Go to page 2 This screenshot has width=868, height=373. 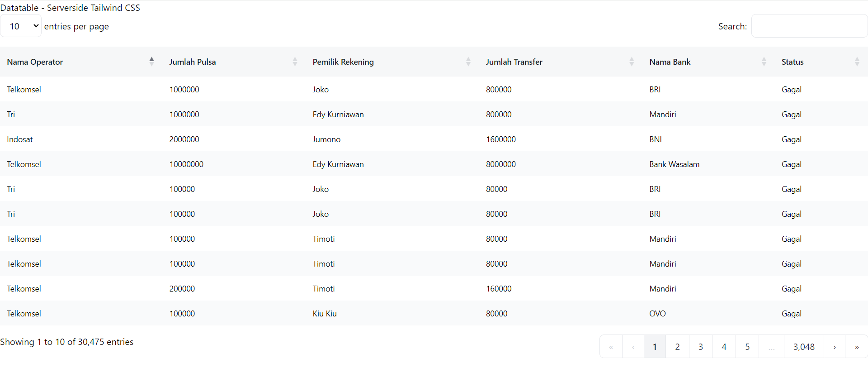[x=677, y=347]
